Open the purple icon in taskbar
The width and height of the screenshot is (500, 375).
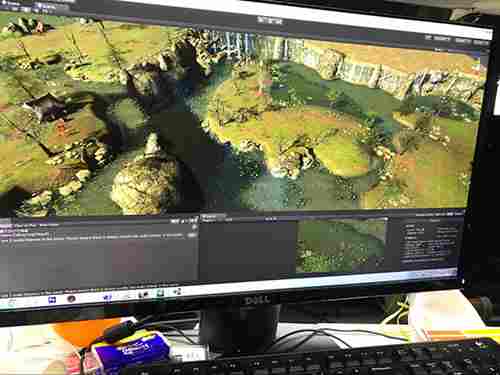pyautogui.click(x=107, y=297)
